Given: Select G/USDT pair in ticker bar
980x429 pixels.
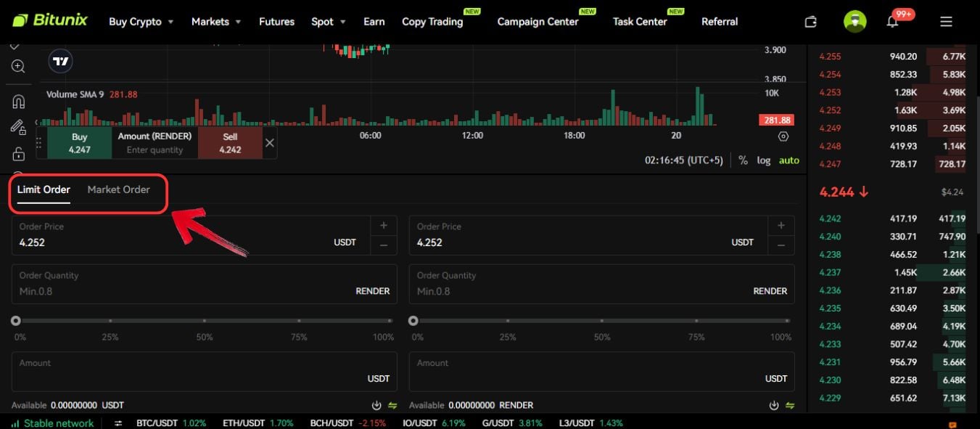Looking at the screenshot, I should 512,423.
